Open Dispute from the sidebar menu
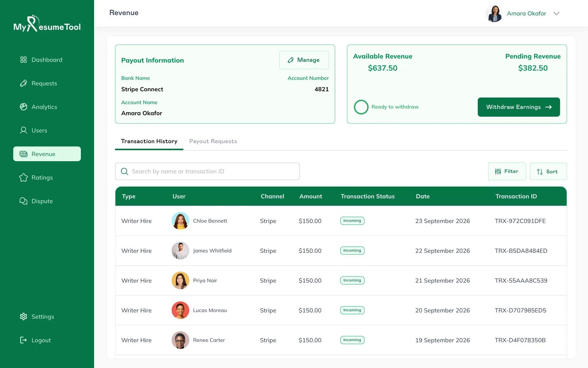Screen dimensions: 588x368 click(47, 201)
